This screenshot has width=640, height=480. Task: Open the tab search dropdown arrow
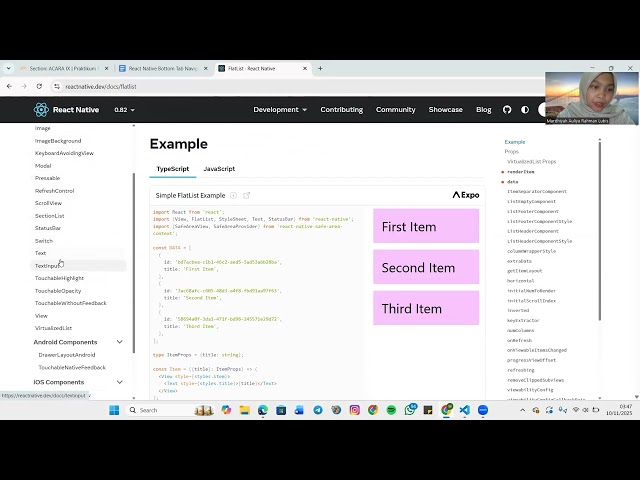coord(9,69)
